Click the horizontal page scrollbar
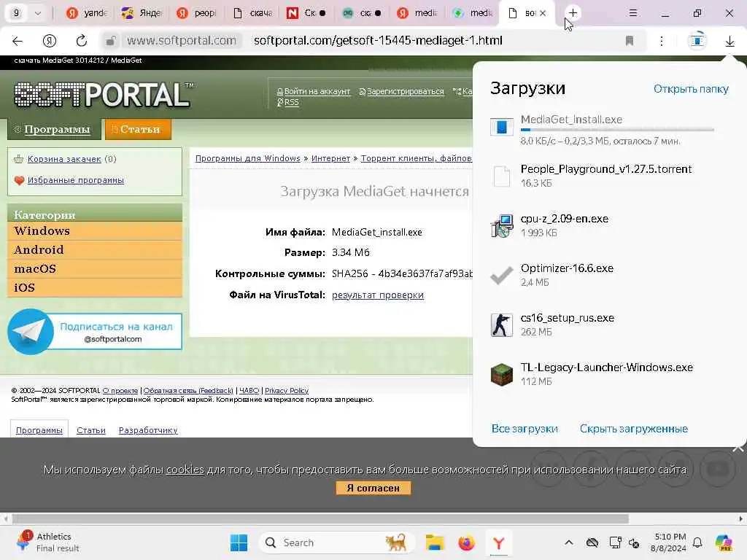 (x=320, y=519)
